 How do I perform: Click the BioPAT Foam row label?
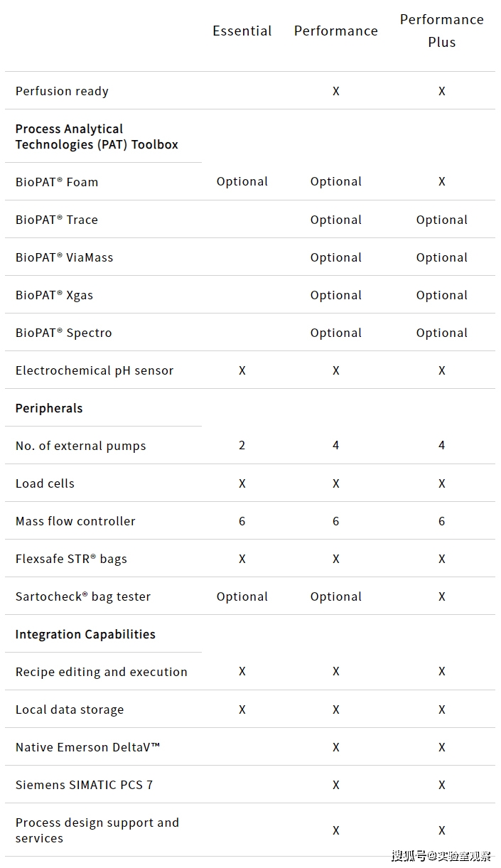coord(57,182)
